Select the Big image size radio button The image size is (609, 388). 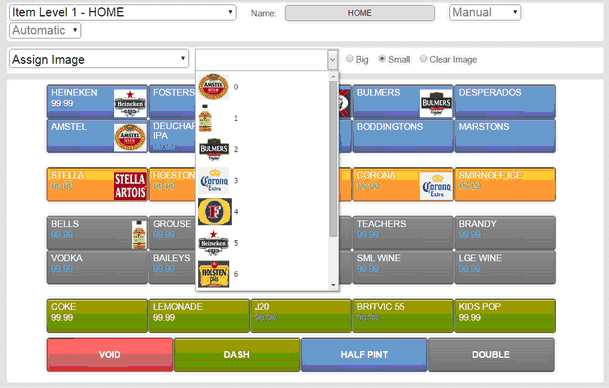[x=350, y=59]
